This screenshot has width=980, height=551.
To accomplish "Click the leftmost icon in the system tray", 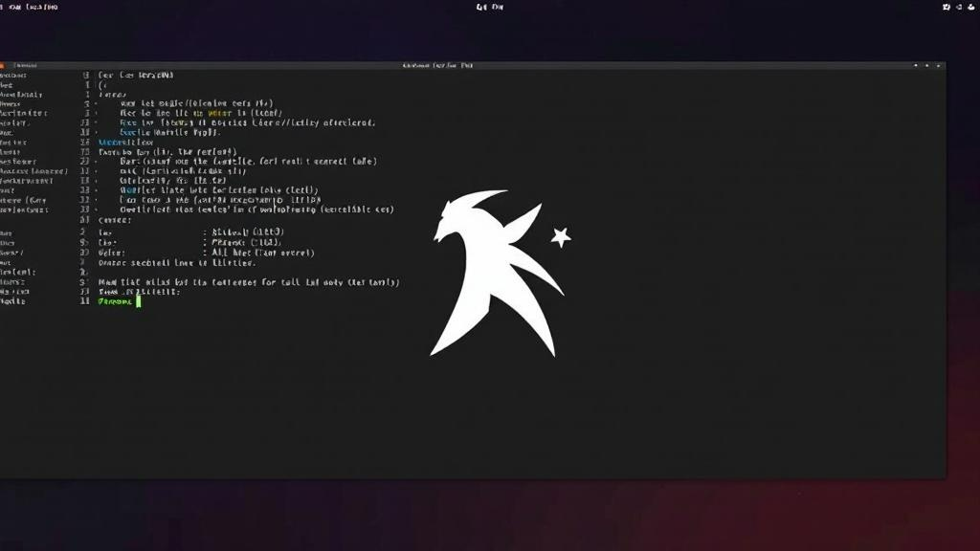I will click(x=945, y=8).
